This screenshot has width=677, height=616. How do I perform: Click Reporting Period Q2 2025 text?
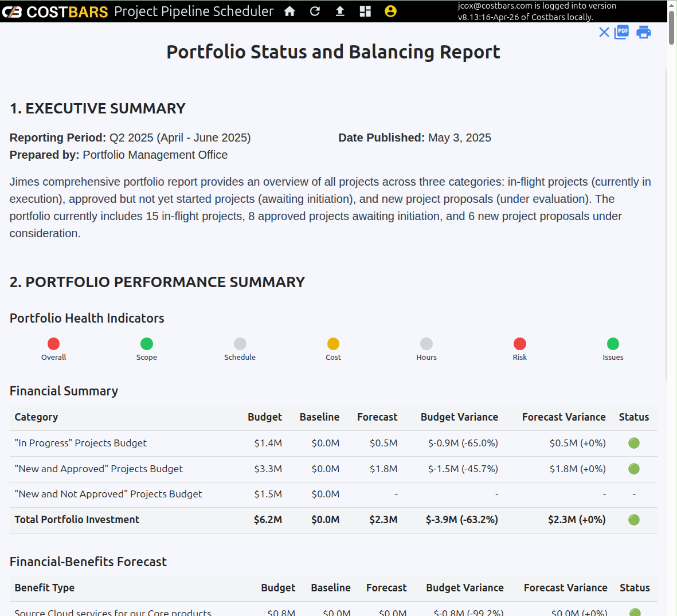click(x=130, y=138)
